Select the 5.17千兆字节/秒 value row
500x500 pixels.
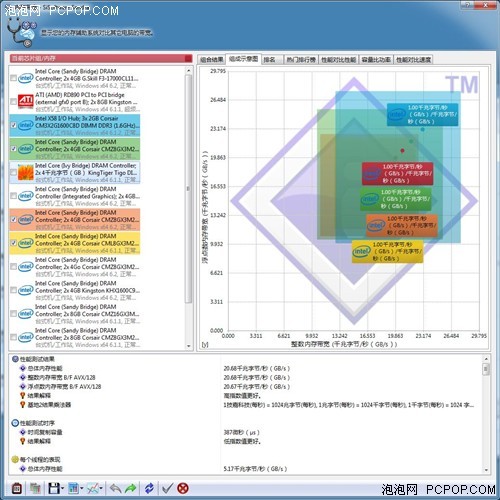[255, 469]
